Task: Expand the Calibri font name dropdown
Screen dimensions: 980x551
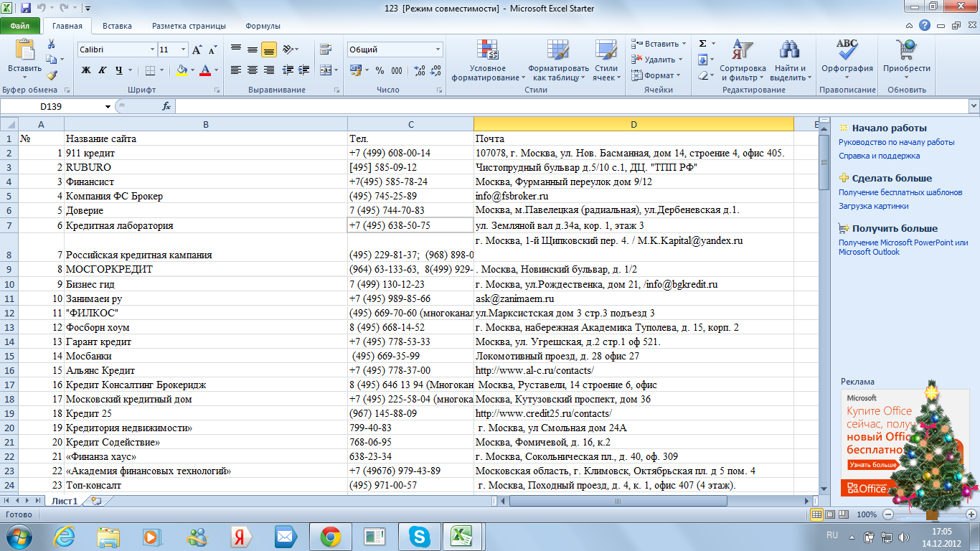Action: pos(152,50)
